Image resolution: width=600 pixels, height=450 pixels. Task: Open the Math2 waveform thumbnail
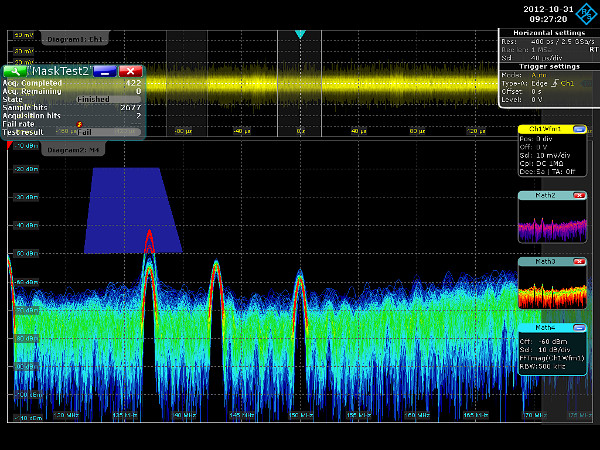tap(552, 221)
